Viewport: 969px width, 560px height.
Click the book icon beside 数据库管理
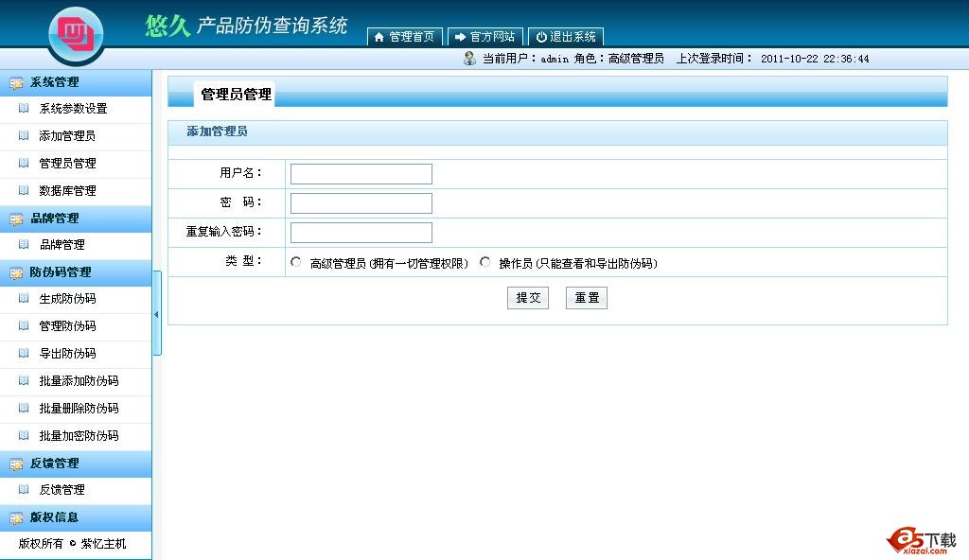click(x=24, y=190)
